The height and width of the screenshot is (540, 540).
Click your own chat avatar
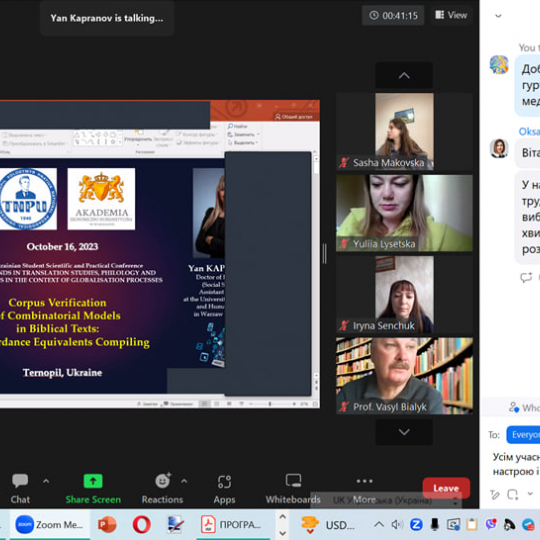499,64
